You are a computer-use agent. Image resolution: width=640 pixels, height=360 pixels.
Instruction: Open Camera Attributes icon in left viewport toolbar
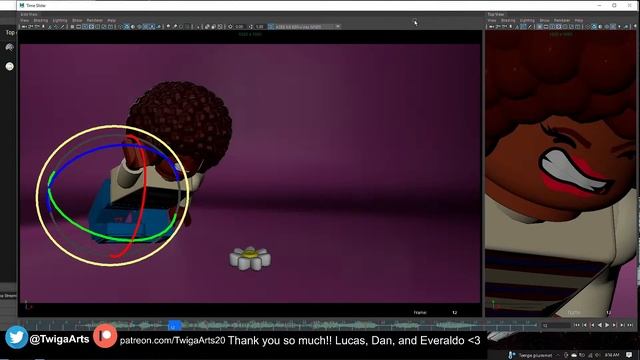[x=37, y=27]
